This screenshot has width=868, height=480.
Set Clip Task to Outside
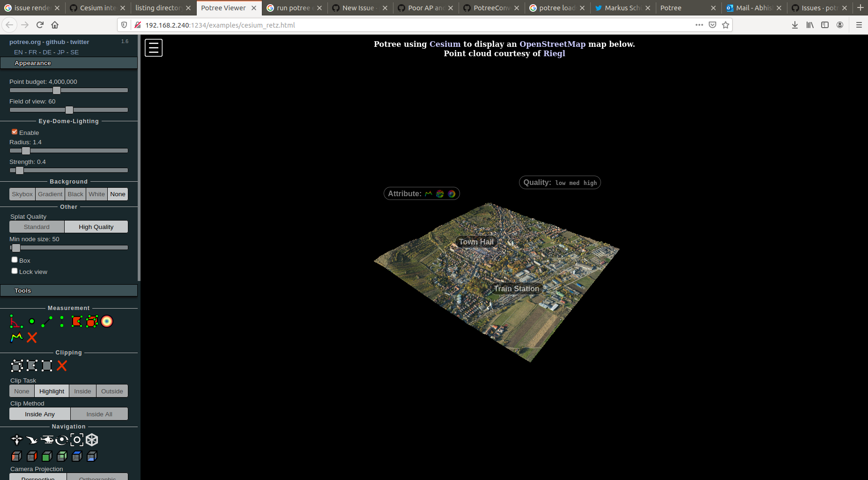coord(112,391)
